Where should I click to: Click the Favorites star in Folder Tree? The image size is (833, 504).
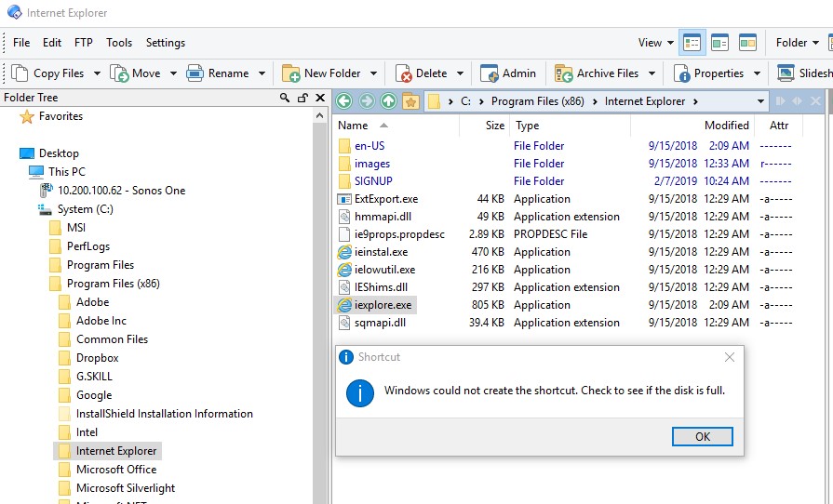point(27,116)
